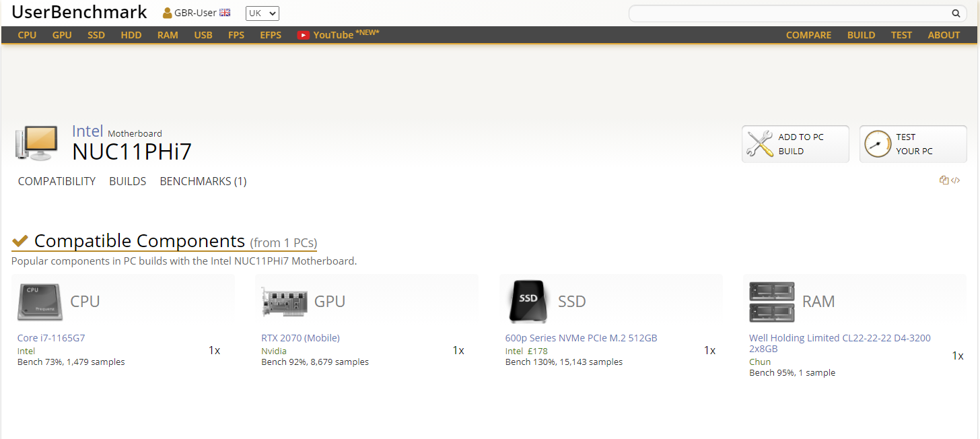Click the Motherboard label text
Viewport: 980px width, 439px height.
[x=135, y=133]
